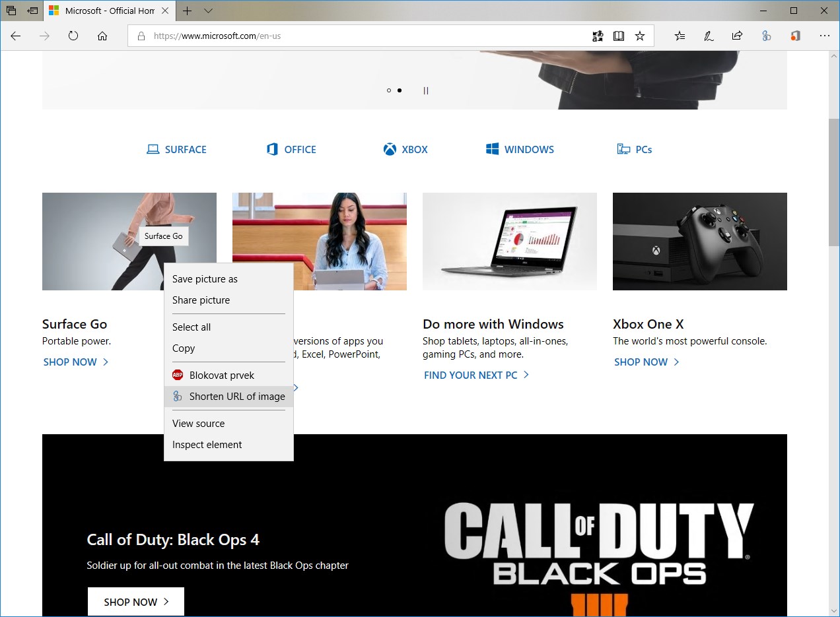Image resolution: width=840 pixels, height=617 pixels.
Task: Share this page
Action: coord(738,36)
